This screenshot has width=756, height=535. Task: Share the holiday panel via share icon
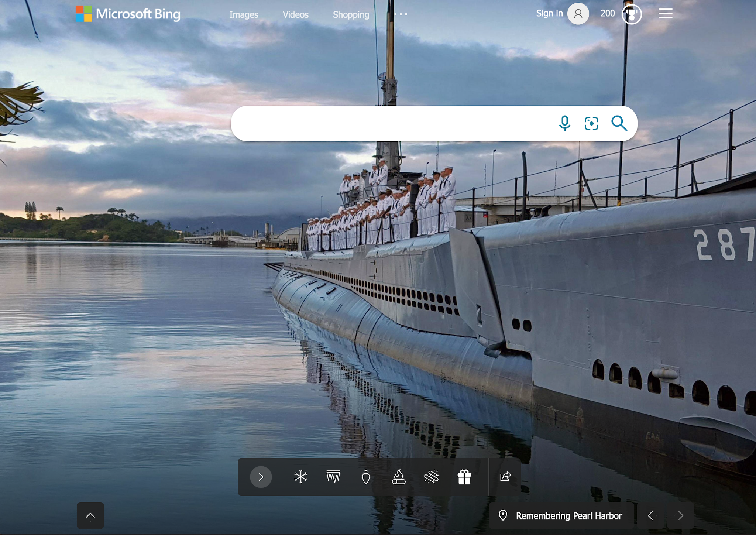505,477
